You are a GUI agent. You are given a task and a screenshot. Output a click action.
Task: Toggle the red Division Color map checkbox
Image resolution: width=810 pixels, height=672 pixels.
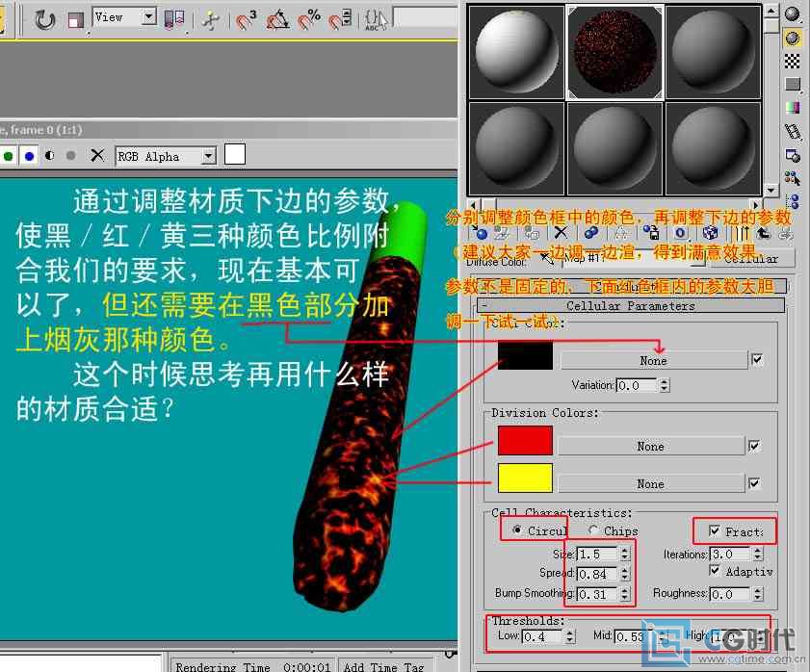(754, 445)
